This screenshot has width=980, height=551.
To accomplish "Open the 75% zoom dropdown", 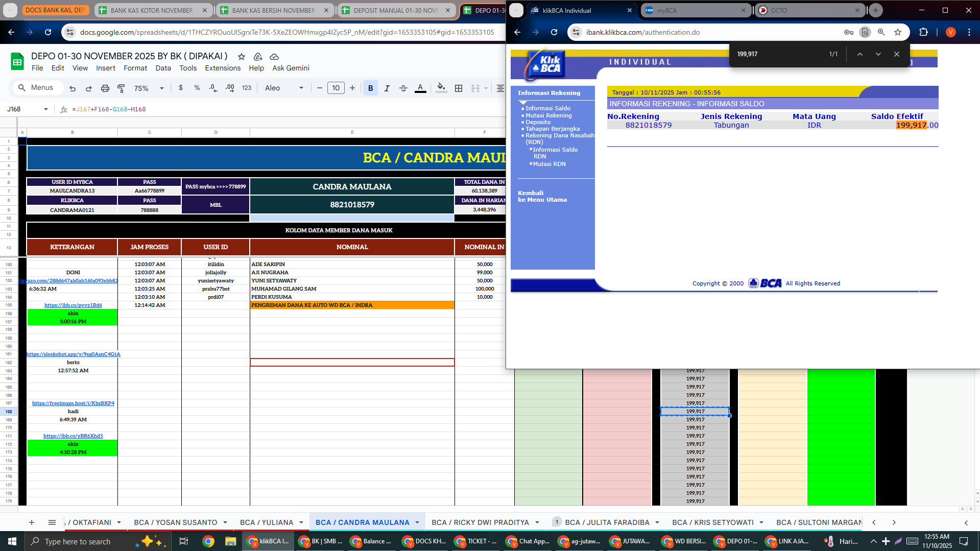I will coord(149,88).
